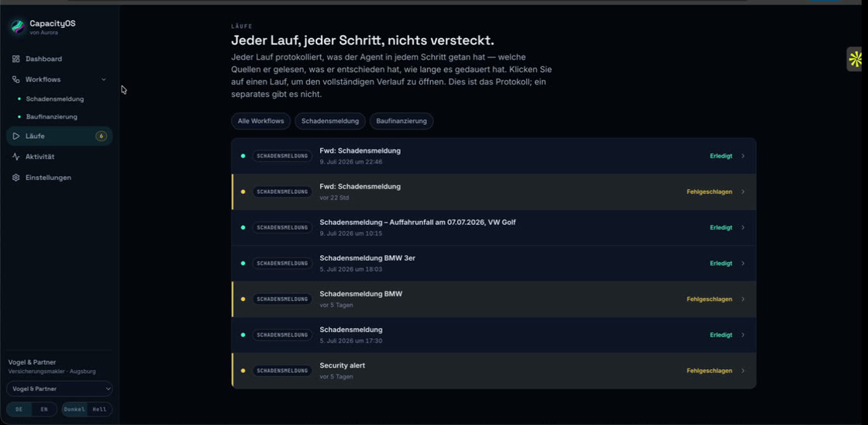Click the CapacityOS logo icon
Image resolution: width=868 pixels, height=425 pixels.
[19, 26]
